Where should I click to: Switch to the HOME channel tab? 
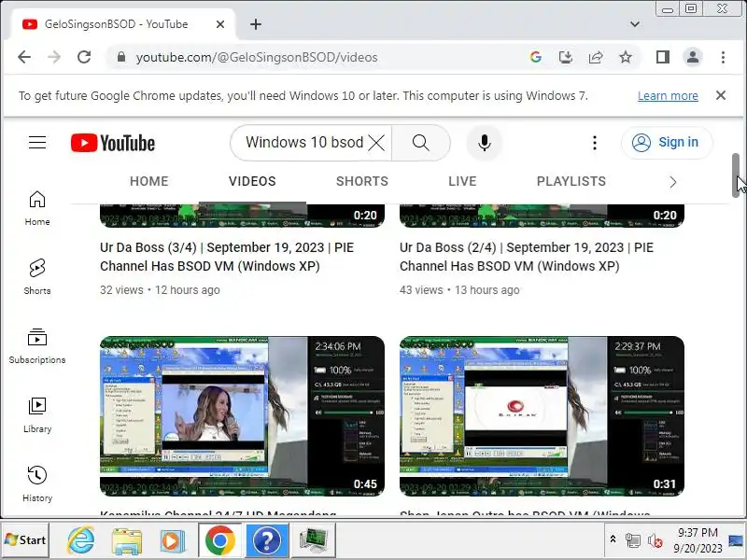(148, 181)
